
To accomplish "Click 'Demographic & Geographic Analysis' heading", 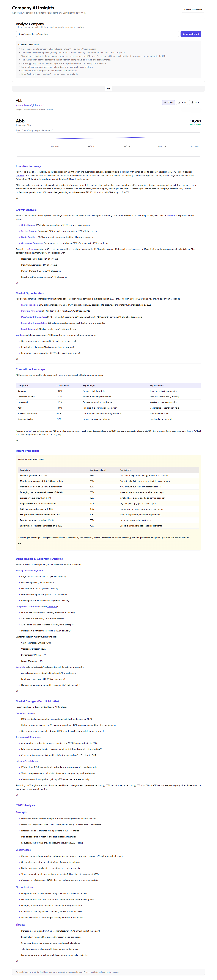I will tap(39, 559).
